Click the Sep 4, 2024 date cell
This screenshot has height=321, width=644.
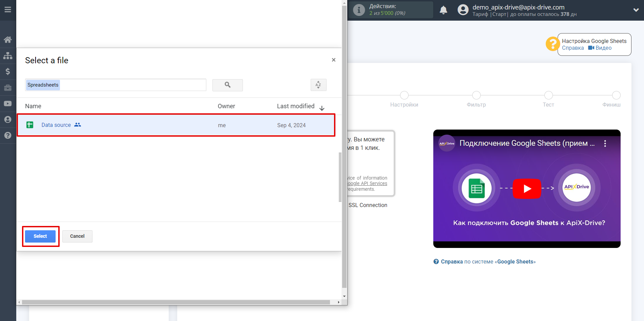[291, 125]
